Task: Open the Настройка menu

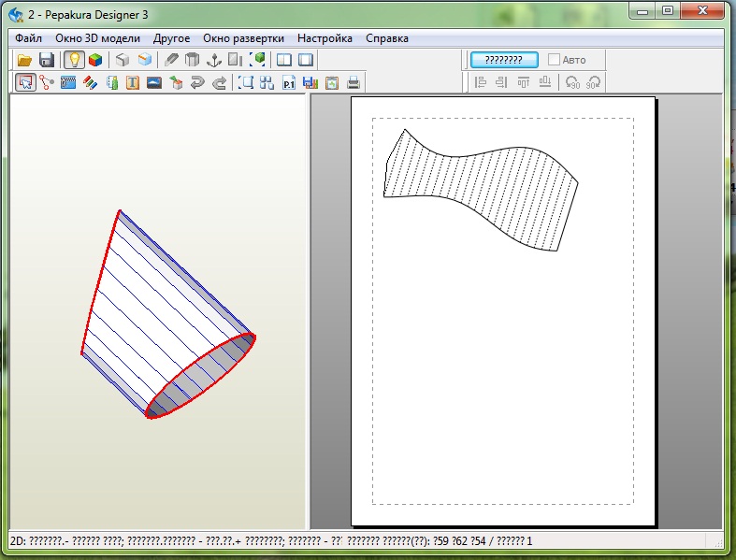Action: coord(325,38)
